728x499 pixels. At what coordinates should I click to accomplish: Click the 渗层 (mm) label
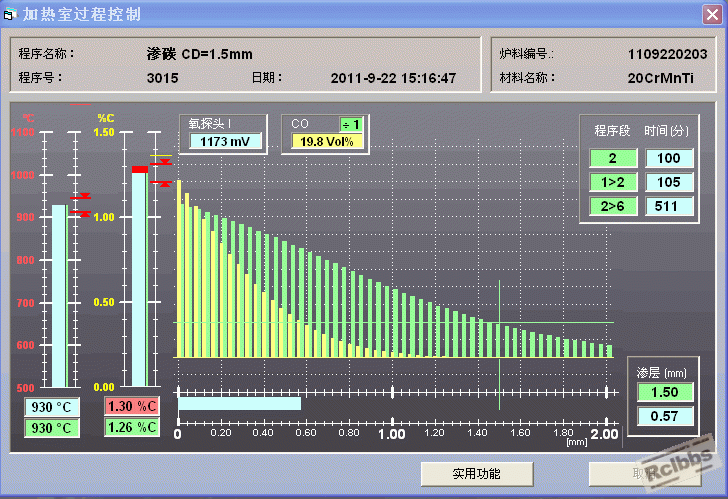(661, 373)
